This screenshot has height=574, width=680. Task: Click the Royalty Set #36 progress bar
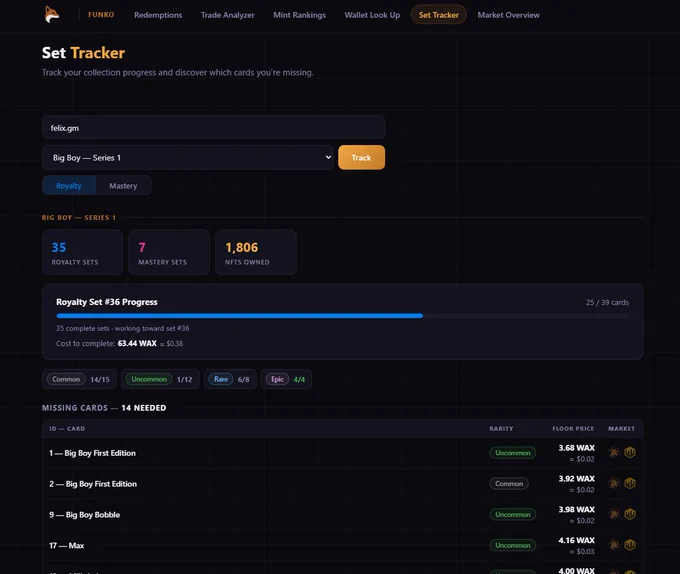(342, 316)
